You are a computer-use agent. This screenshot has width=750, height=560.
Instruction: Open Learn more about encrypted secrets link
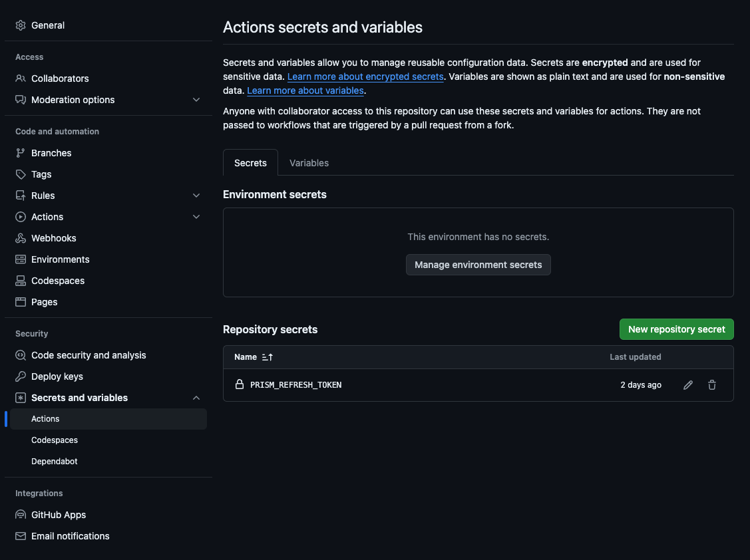point(365,76)
